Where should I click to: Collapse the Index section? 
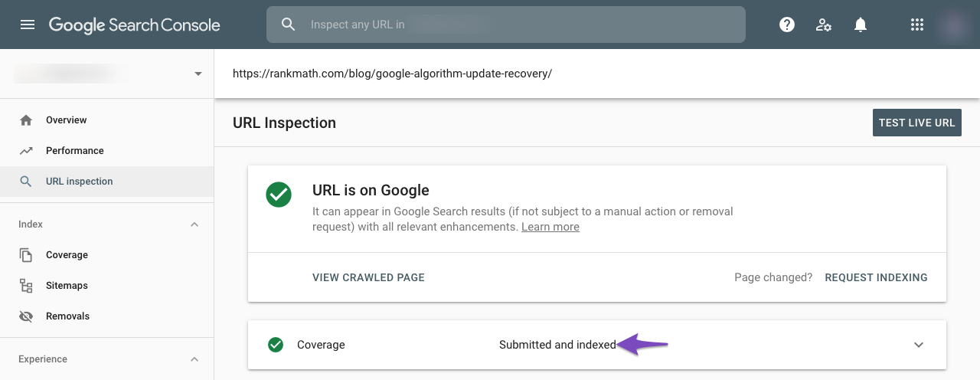pos(194,224)
